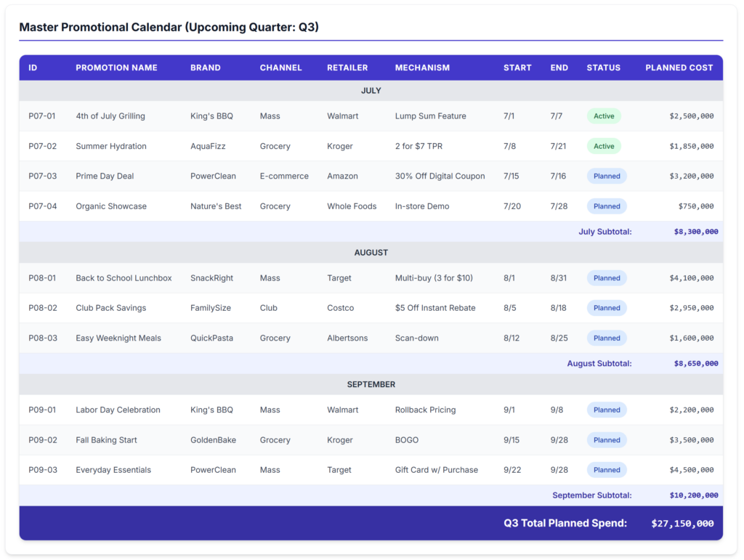Image resolution: width=744 pixels, height=560 pixels.
Task: Click the PROMOTION NAME column header
Action: 116,68
